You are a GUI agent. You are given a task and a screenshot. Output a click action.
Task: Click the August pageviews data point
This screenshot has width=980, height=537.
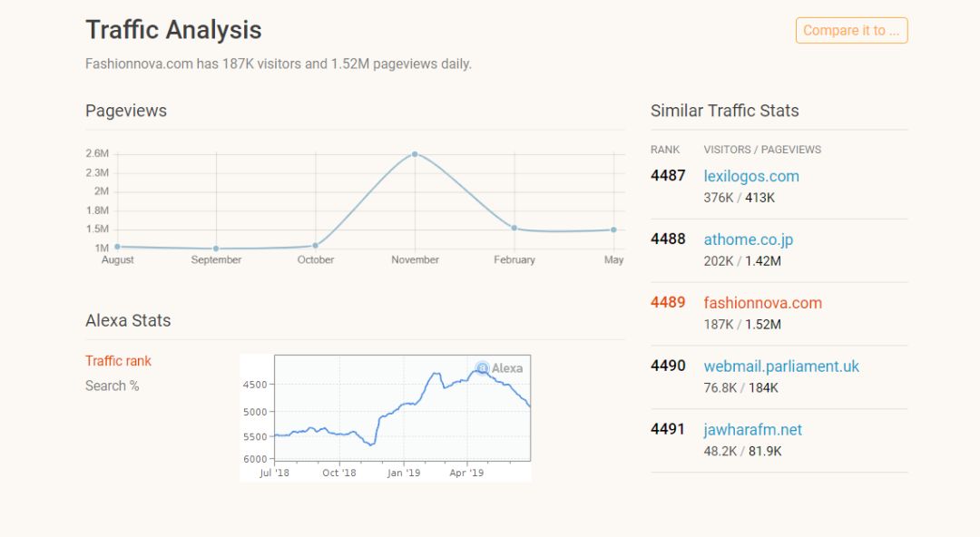[x=117, y=246]
